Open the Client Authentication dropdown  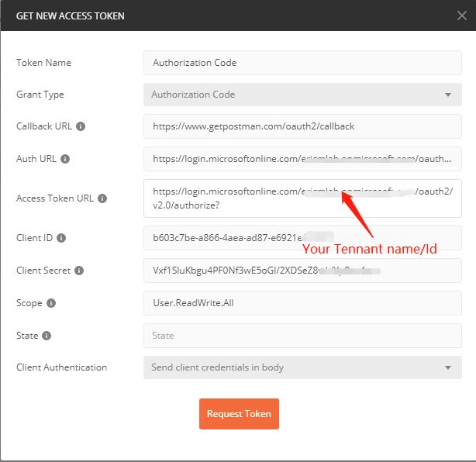click(x=302, y=367)
